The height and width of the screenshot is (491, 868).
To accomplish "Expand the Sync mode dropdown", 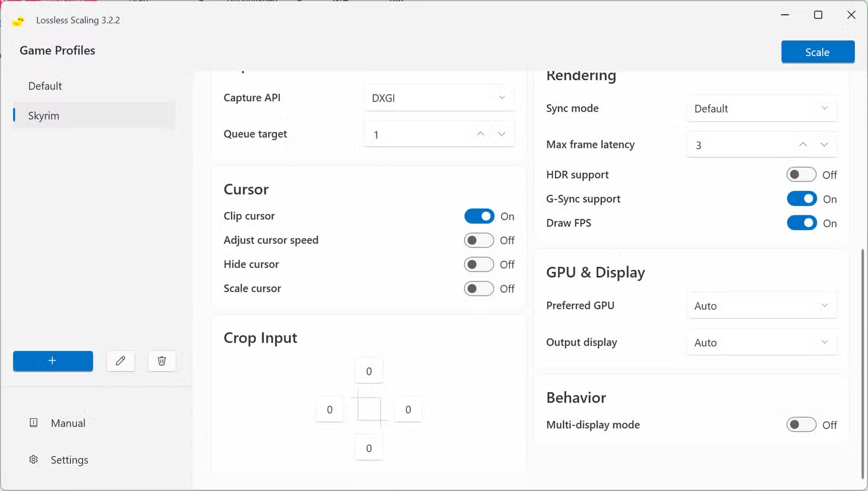I will coord(762,109).
